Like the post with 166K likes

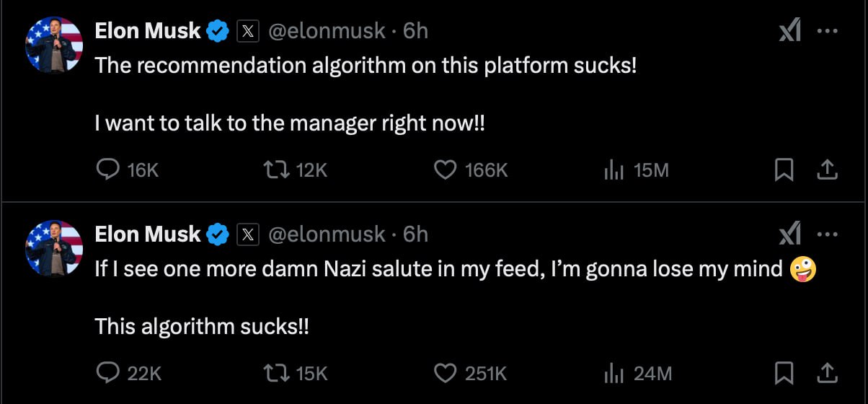point(446,170)
